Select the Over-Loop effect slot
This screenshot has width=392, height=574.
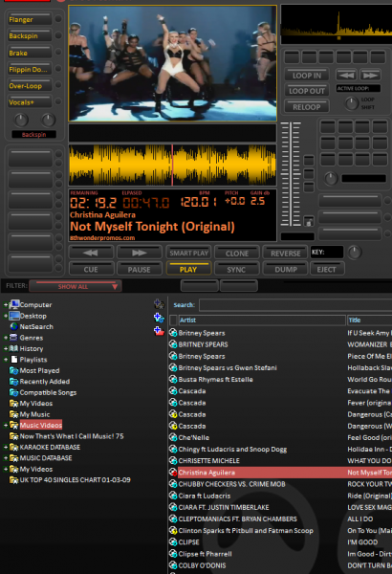coord(30,85)
